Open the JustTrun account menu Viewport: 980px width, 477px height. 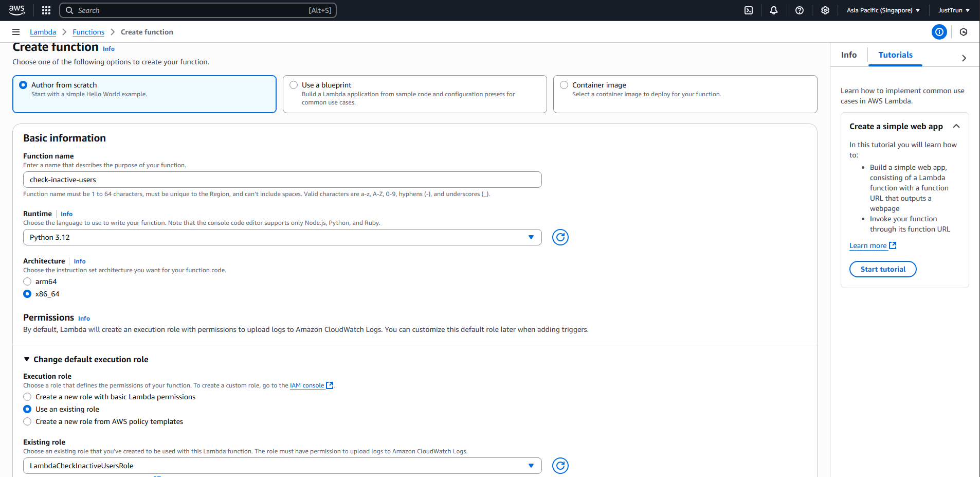954,10
